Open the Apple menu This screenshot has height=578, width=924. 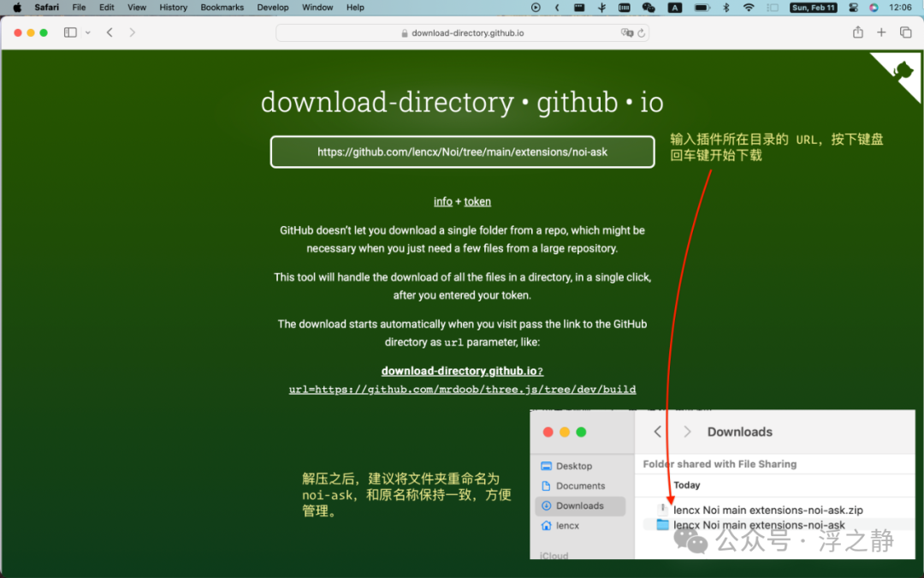pos(17,8)
